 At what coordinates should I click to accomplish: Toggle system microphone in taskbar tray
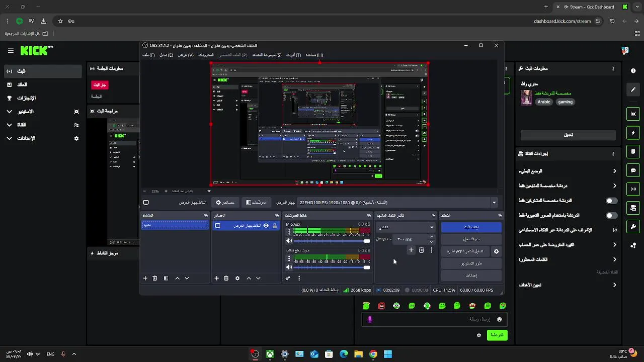[x=63, y=354]
